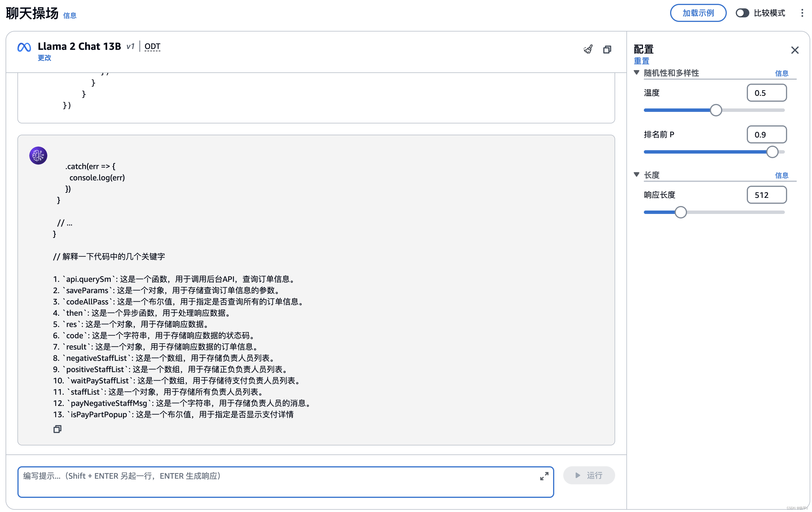Collapse the 长度 section

[x=636, y=174]
